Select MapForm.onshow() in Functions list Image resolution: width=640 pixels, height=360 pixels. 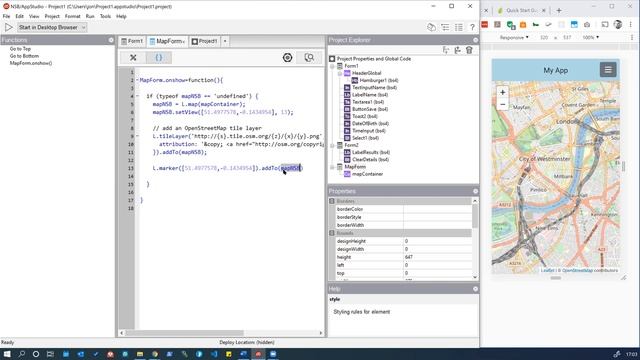[31, 63]
